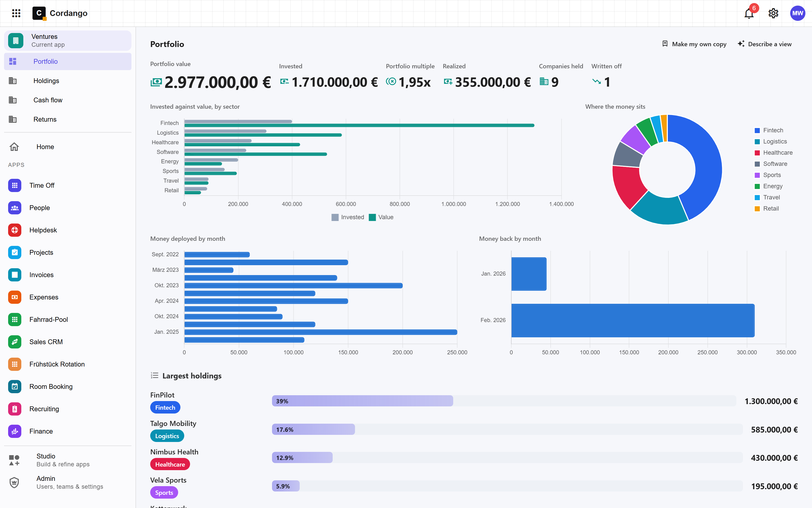Toggle Logistics in donut legend
The height and width of the screenshot is (508, 812).
coord(770,141)
